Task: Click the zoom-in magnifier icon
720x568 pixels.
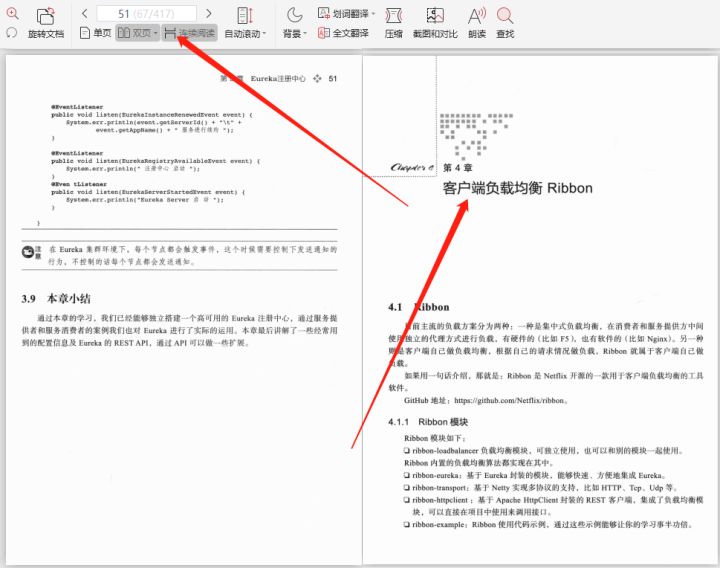Action: point(12,13)
